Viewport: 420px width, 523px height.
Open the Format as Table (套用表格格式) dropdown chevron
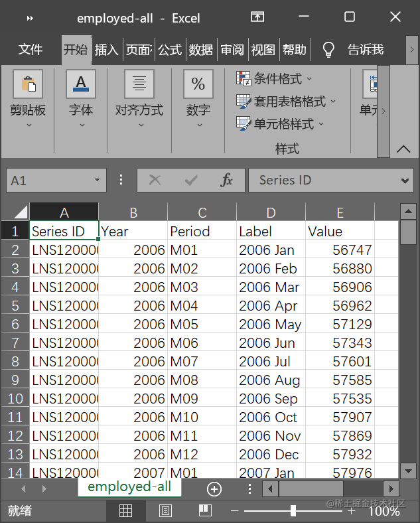coord(333,101)
